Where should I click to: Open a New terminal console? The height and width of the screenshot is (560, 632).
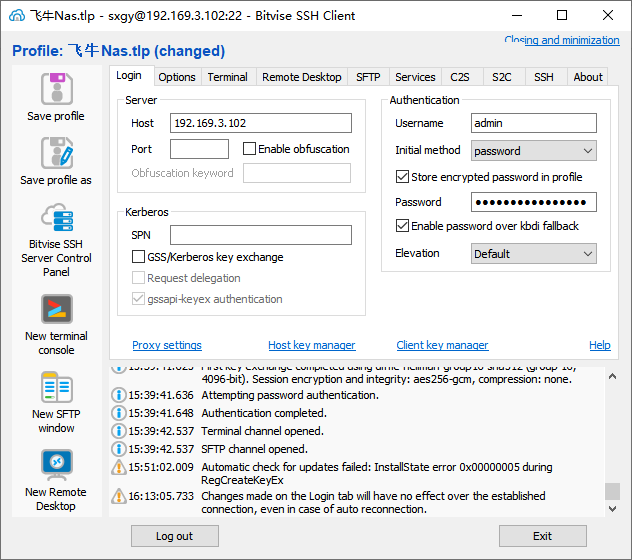click(x=56, y=309)
